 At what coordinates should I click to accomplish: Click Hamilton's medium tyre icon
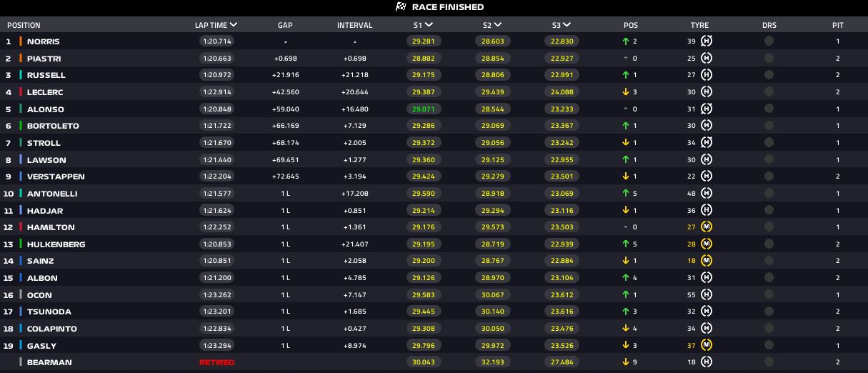click(707, 227)
